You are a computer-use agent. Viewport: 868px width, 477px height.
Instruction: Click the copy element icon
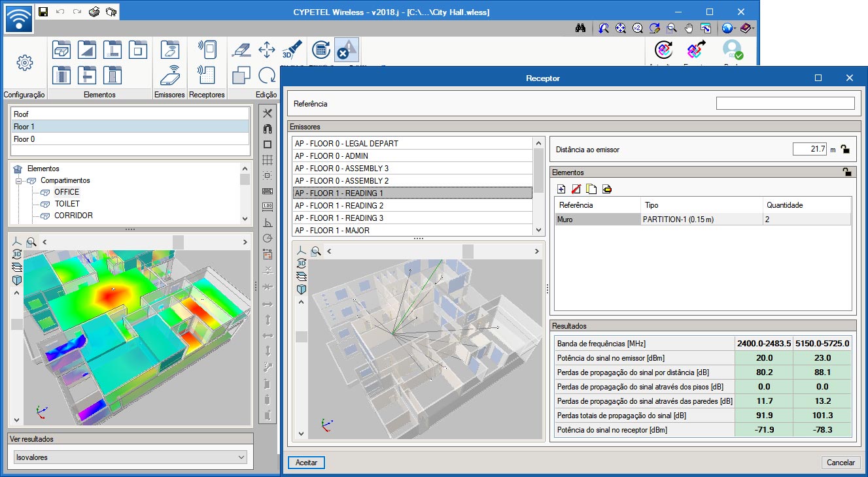[x=591, y=189]
